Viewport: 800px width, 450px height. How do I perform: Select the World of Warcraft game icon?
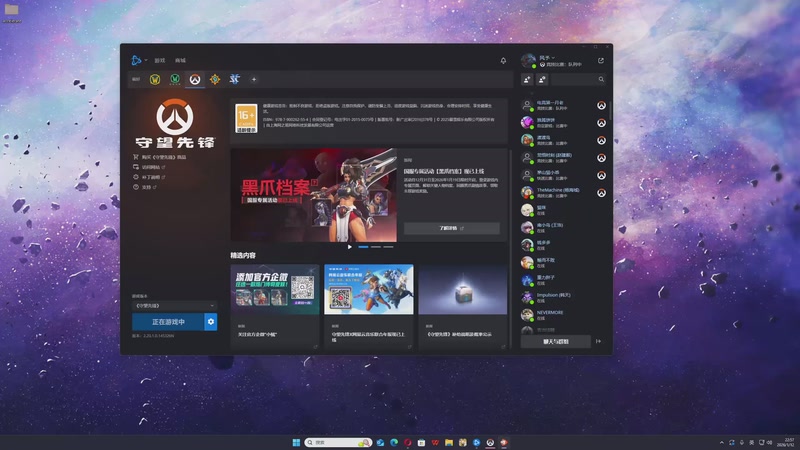[x=155, y=79]
